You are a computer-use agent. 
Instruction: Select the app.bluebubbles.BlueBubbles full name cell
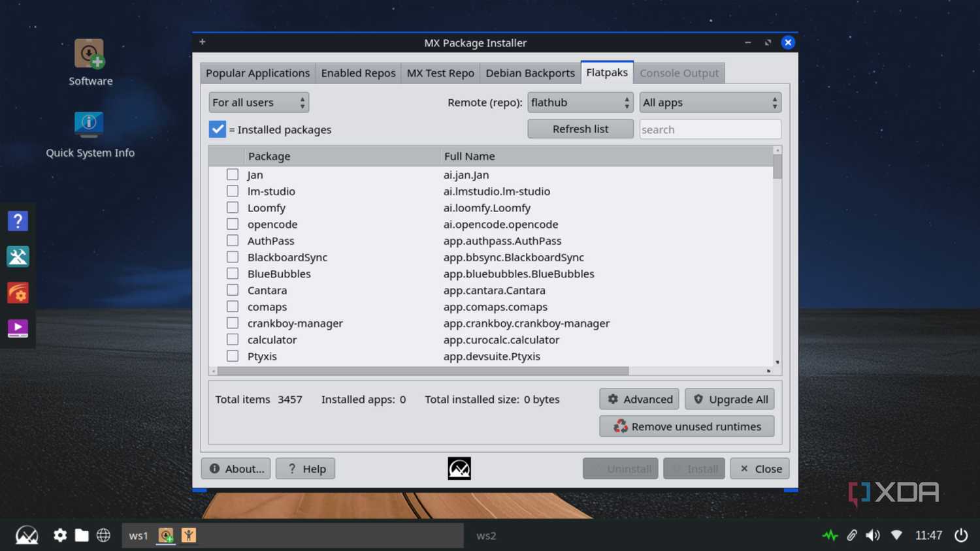click(x=519, y=274)
